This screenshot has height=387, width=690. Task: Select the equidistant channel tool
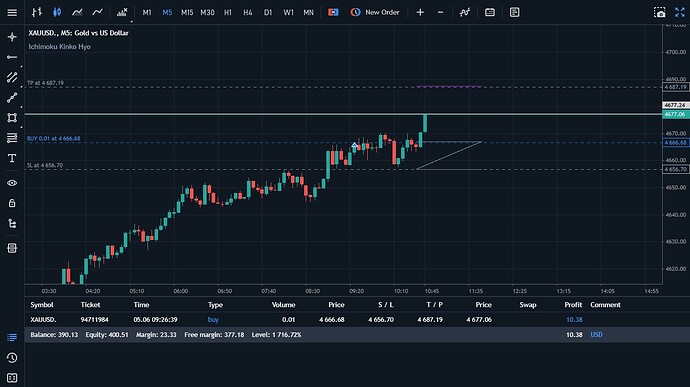12,77
